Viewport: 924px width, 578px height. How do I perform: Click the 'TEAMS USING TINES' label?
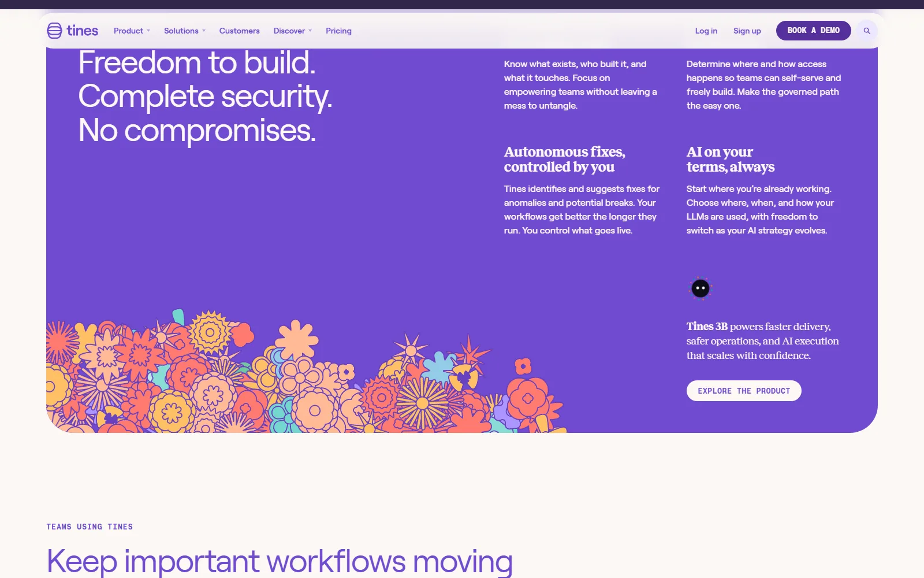pos(90,527)
